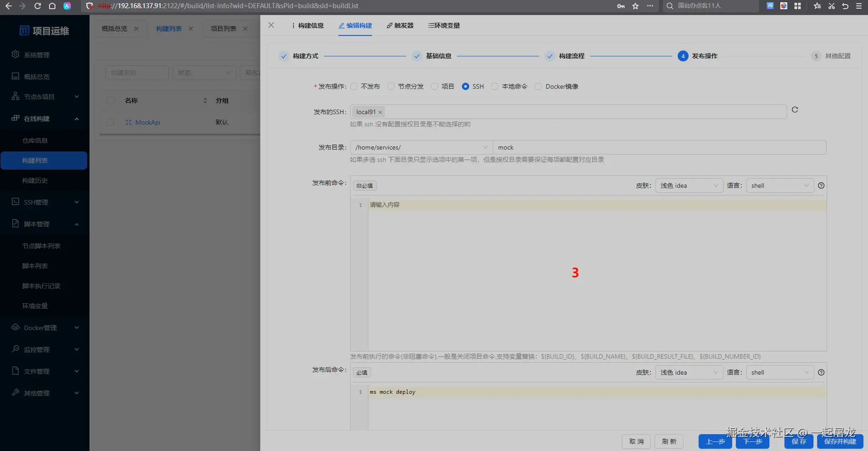Open help icon for the pre-publish command editor
Viewport: 868px width, 451px height.
821,185
